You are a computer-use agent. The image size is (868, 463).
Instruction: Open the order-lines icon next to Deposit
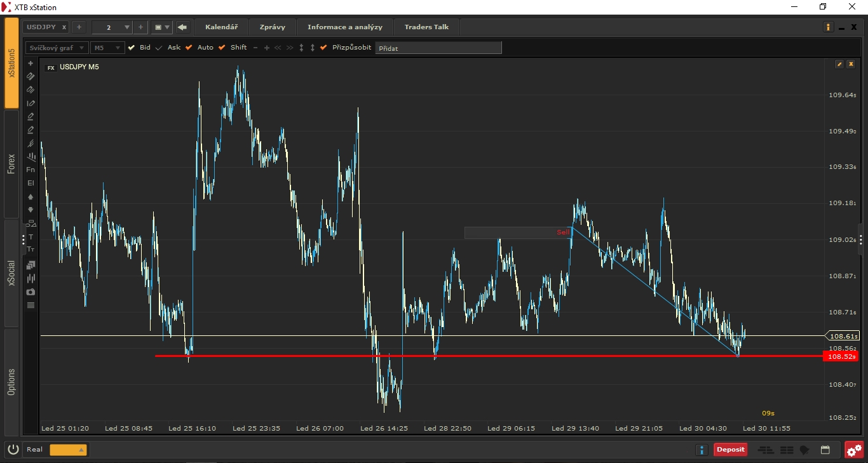pyautogui.click(x=766, y=450)
